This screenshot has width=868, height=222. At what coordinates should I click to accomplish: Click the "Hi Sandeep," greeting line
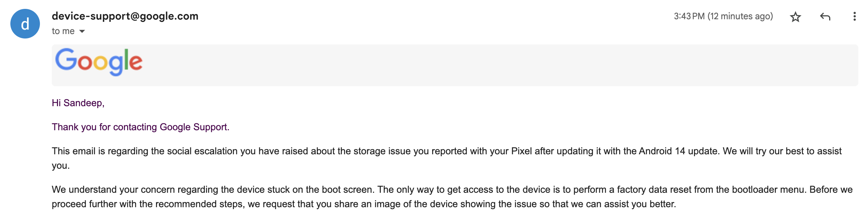click(x=78, y=103)
